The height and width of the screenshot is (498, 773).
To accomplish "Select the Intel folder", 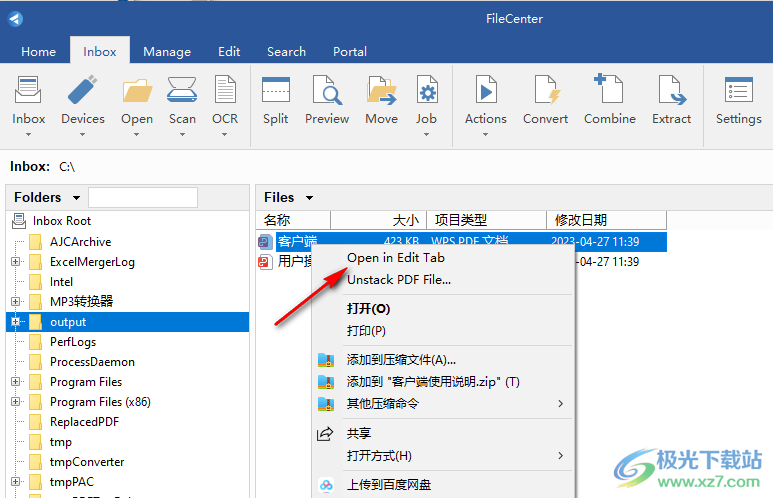I will [61, 282].
